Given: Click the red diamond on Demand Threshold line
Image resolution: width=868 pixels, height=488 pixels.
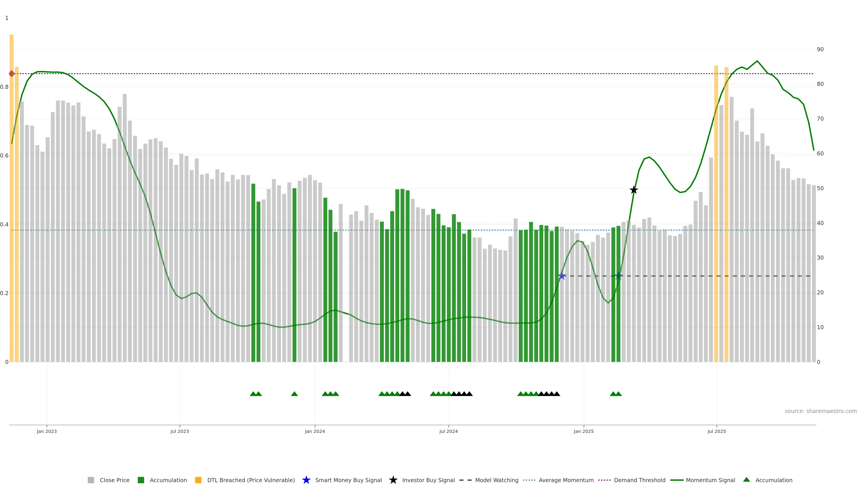Looking at the screenshot, I should [x=12, y=73].
